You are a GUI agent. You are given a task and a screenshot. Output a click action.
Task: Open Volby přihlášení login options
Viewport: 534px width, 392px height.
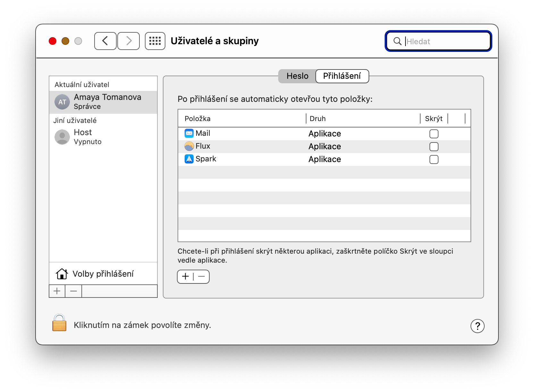pos(103,274)
